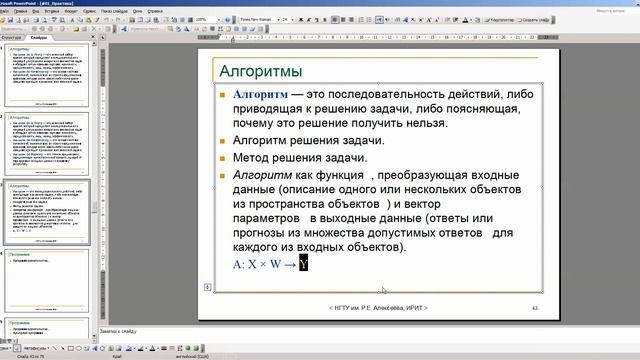Open the Справка menu
This screenshot has width=640, height=360.
(155, 11)
